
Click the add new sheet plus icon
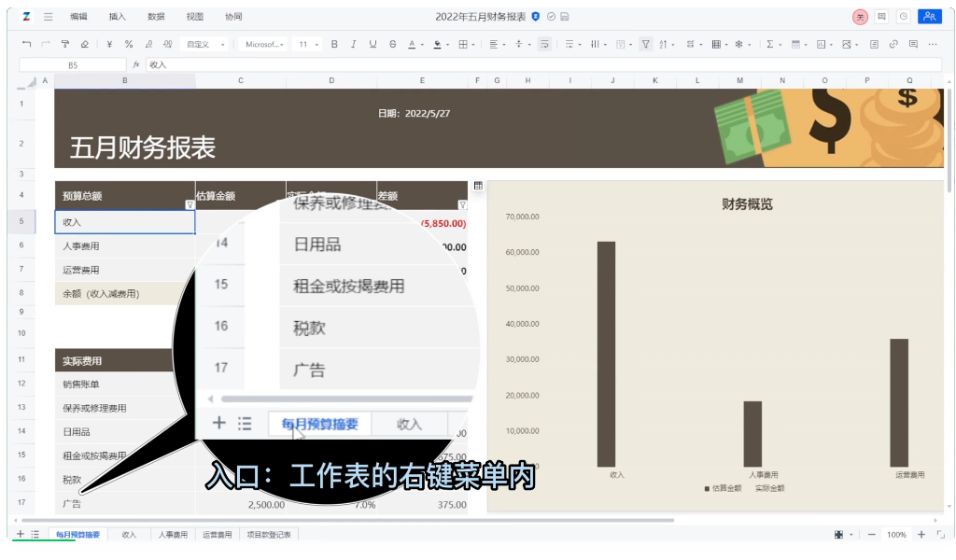pos(21,535)
